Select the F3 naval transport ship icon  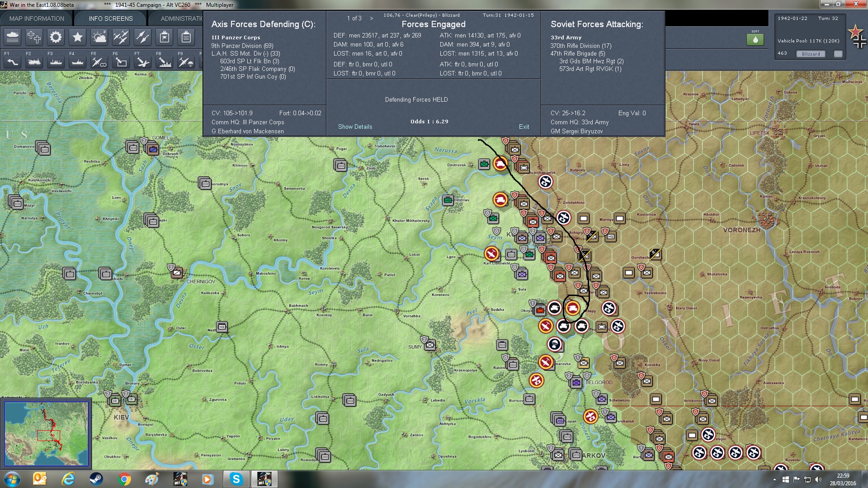coord(56,62)
